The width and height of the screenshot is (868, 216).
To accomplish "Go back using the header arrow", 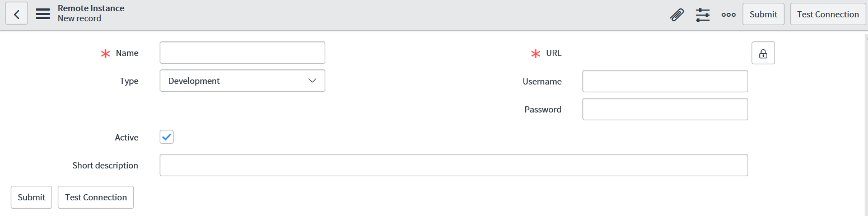I will (x=17, y=14).
